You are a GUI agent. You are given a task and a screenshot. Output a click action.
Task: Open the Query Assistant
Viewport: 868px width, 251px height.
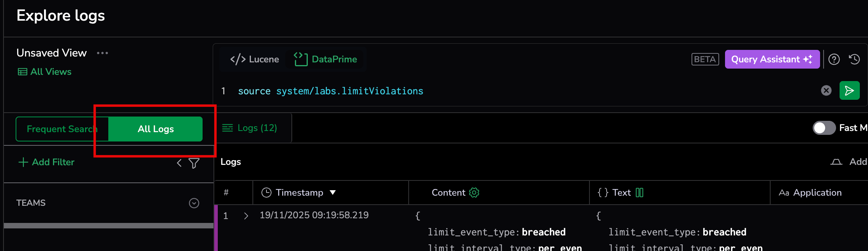coord(772,59)
